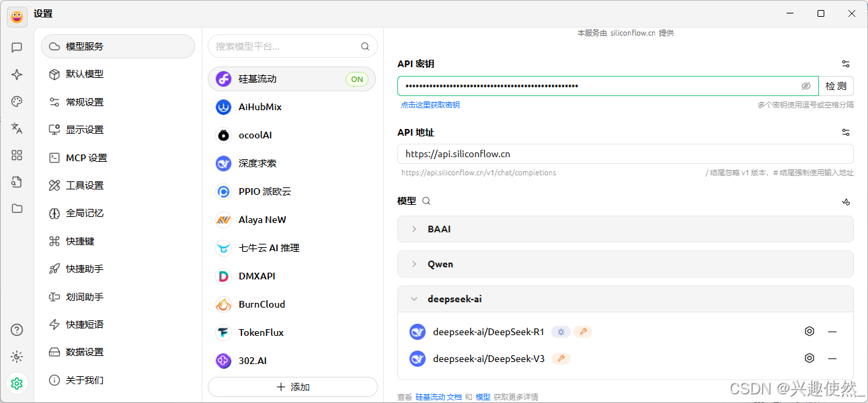Open settings gear for DeepSeek-V3 model
Viewport: 868px width, 403px height.
810,358
